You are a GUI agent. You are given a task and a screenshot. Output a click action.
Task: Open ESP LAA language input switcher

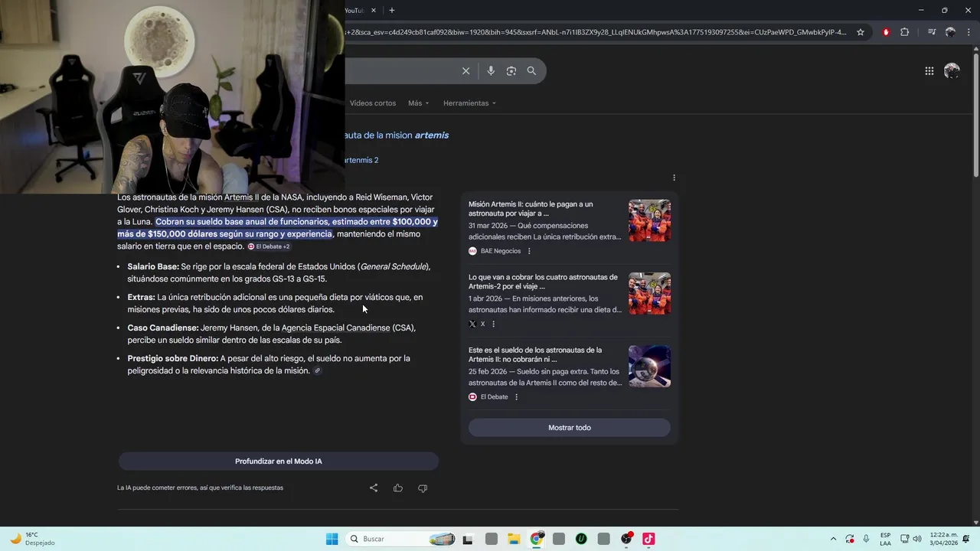point(885,539)
